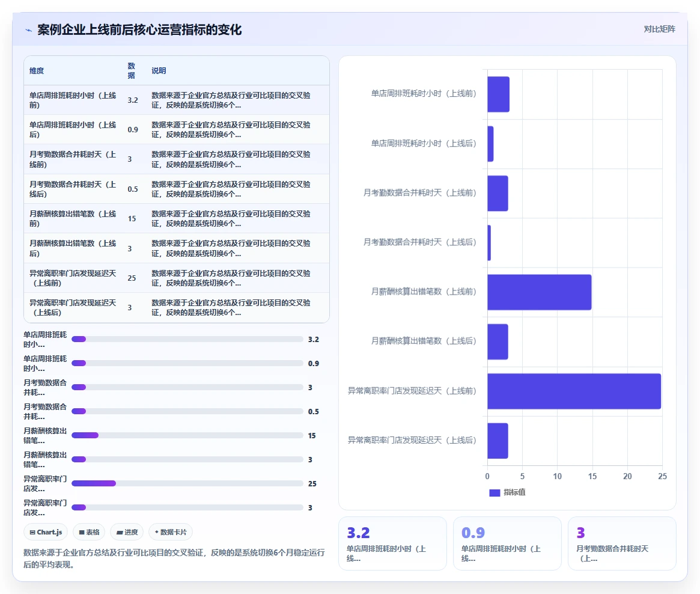The image size is (700, 594).
Task: Click the 单店周排班耗时小时（上线后）chart bar
Action: pyautogui.click(x=490, y=144)
